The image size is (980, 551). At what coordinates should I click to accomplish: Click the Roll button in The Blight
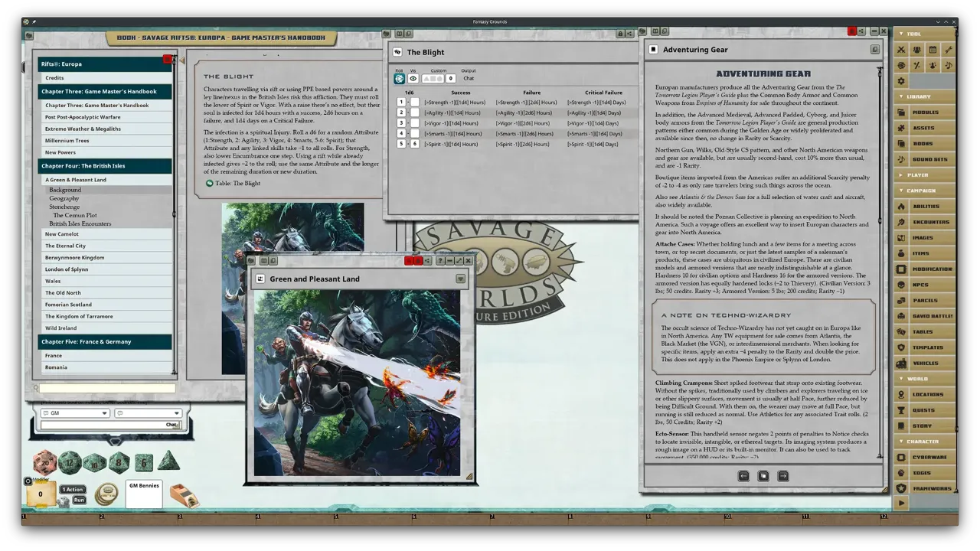(x=399, y=78)
